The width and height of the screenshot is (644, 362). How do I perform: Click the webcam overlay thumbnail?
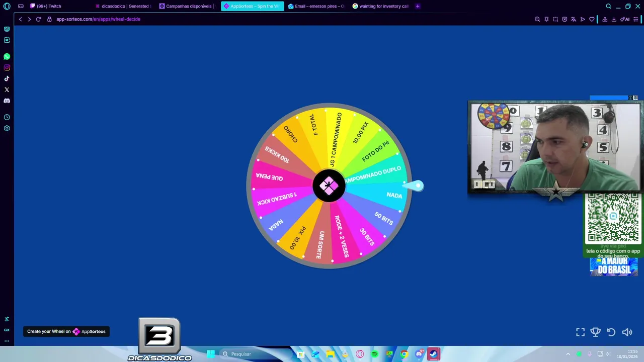coord(555,147)
